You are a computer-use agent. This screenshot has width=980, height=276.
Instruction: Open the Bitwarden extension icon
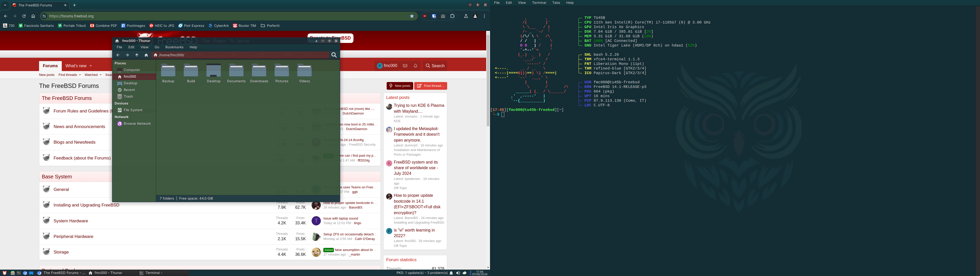pyautogui.click(x=434, y=16)
